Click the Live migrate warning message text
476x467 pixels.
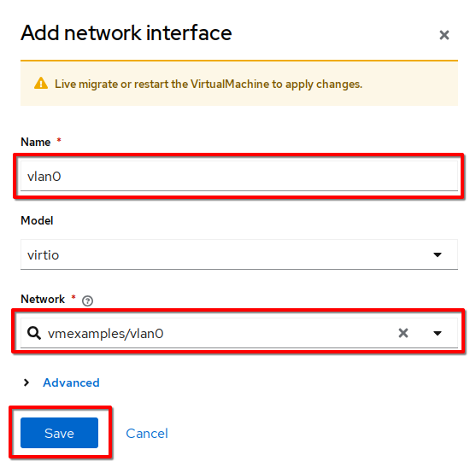point(209,84)
